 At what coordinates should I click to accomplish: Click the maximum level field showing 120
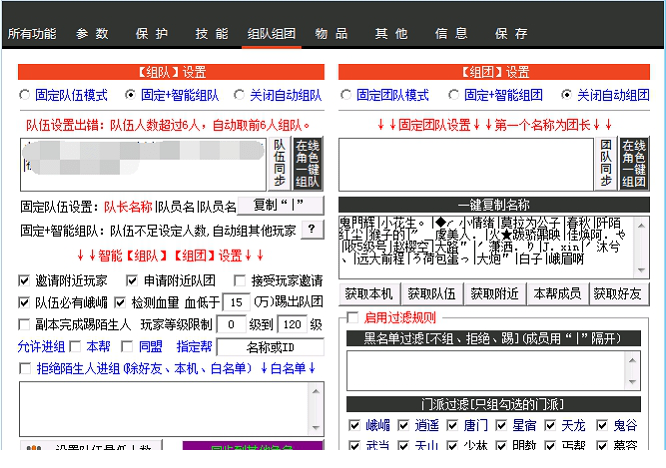point(292,325)
